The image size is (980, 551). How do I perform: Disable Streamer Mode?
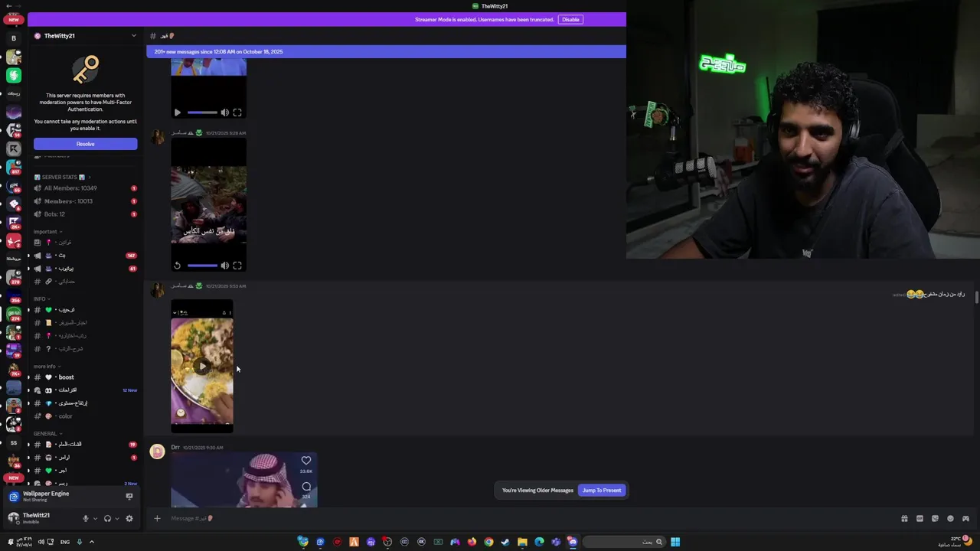pos(570,19)
